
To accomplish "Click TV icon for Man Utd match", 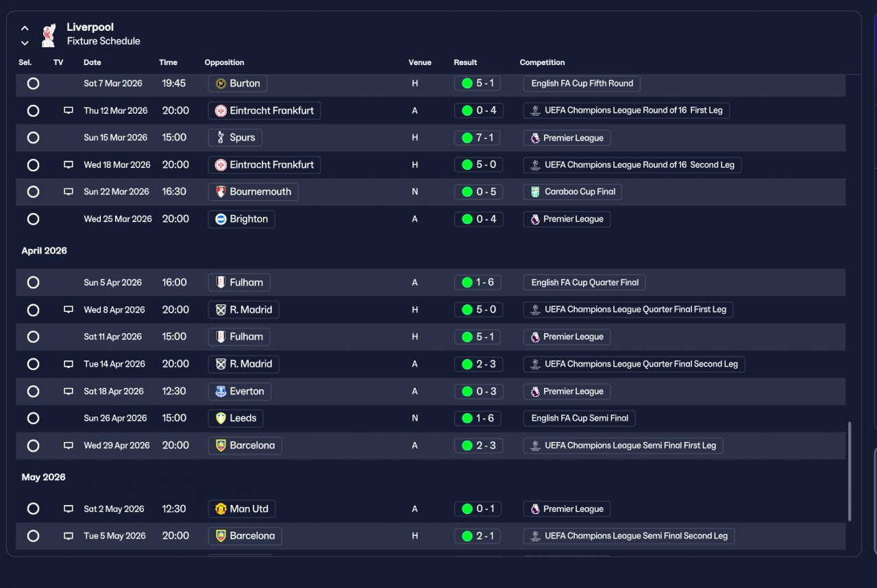I will [69, 509].
